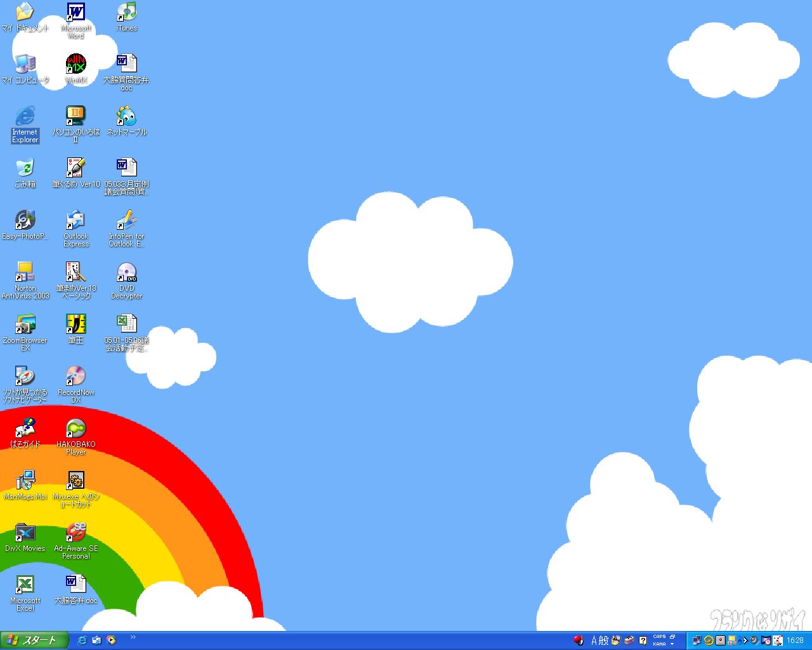Screen dimensions: 812x650
Task: Toggle KANA input in the language bar
Action: pyautogui.click(x=659, y=644)
